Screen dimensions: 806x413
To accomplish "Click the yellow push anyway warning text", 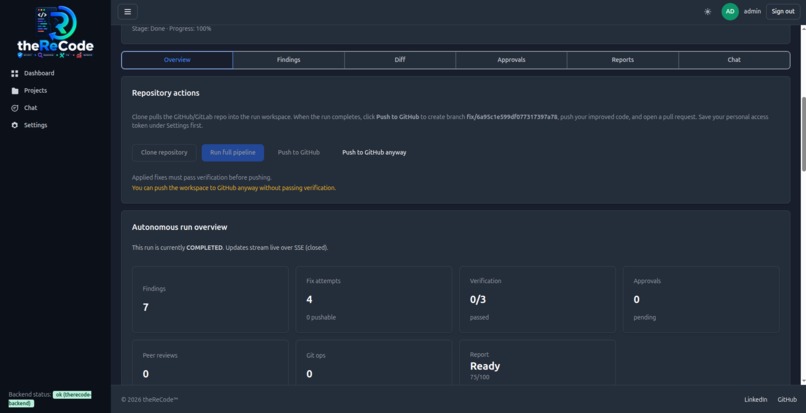I will pyautogui.click(x=234, y=188).
